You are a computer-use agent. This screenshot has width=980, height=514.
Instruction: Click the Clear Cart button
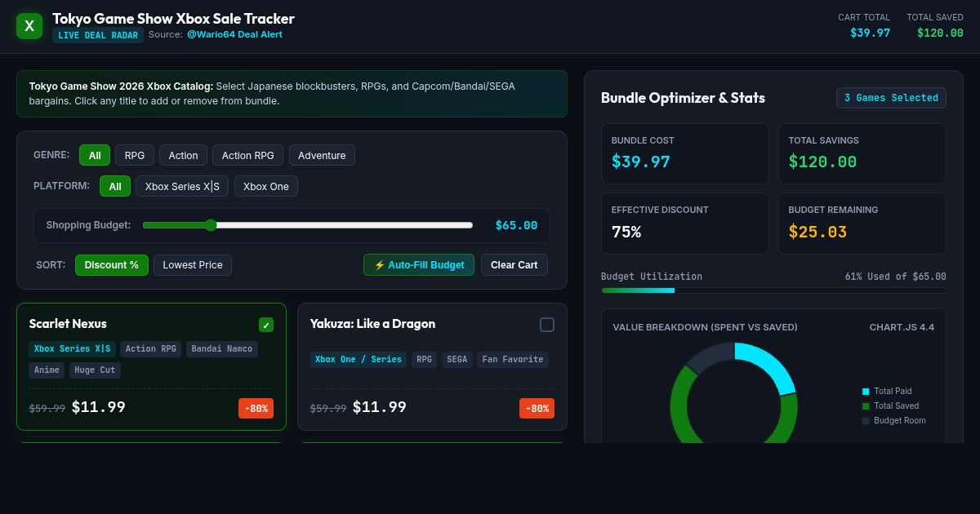[514, 265]
